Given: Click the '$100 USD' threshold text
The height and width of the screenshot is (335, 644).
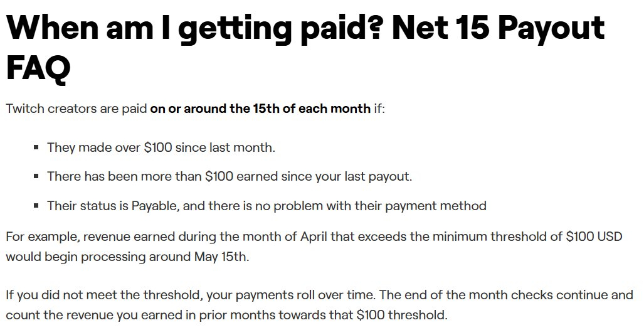Looking at the screenshot, I should click(x=594, y=237).
